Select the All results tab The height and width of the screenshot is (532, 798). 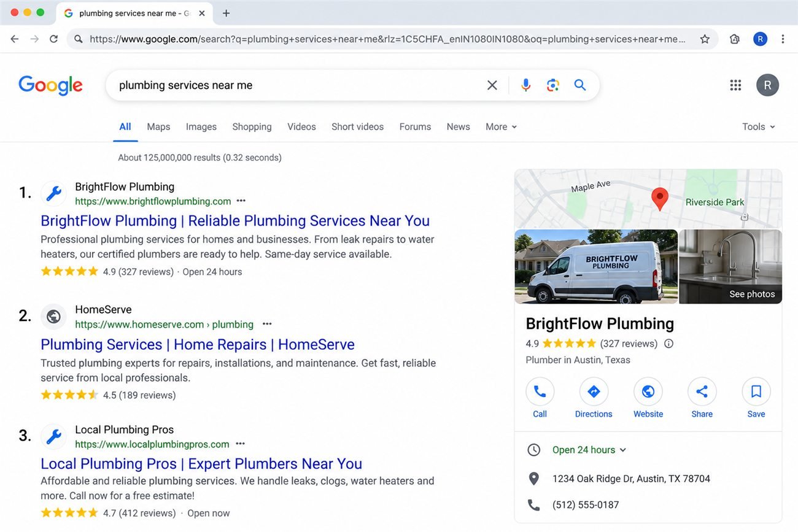pos(125,127)
